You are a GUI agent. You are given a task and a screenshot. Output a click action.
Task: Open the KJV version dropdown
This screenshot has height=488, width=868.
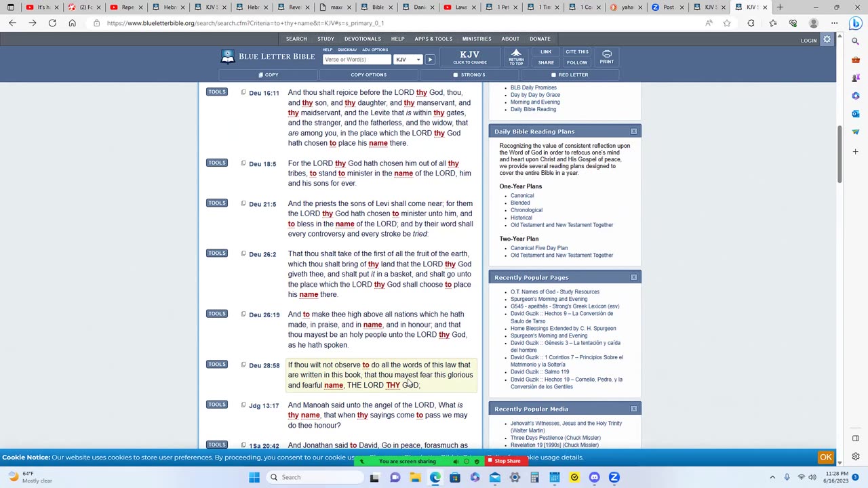[x=408, y=60]
